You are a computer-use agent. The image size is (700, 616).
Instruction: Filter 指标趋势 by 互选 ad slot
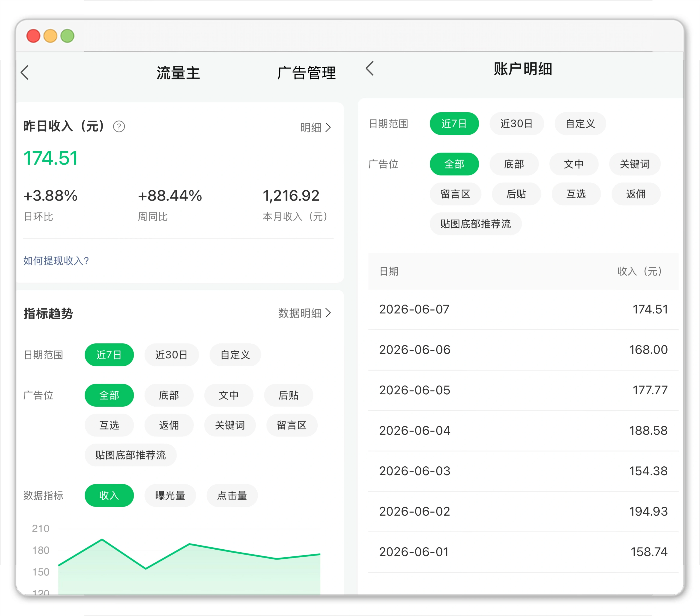(x=109, y=425)
